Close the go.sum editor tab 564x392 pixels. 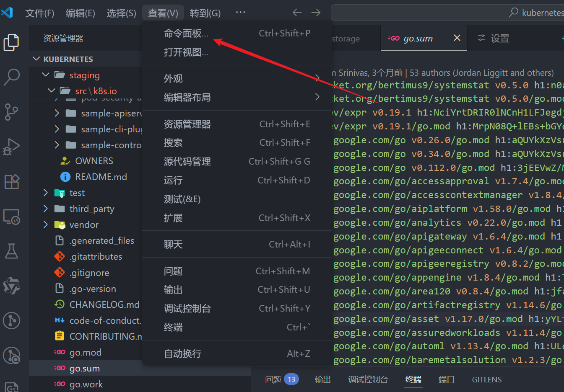coord(457,38)
